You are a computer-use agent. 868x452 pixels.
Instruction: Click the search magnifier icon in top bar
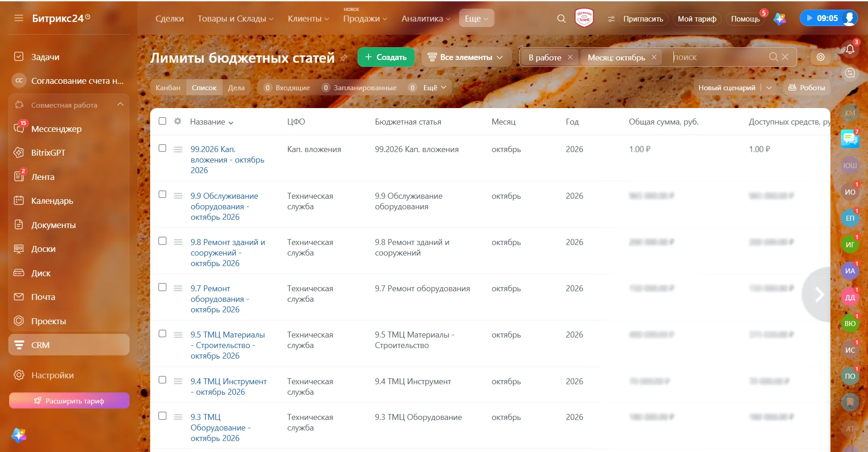561,19
